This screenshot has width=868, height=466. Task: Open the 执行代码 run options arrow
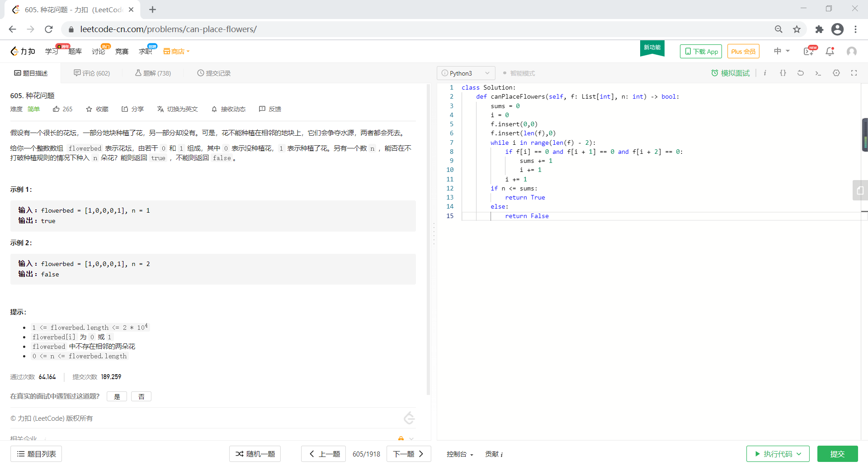[x=799, y=454]
